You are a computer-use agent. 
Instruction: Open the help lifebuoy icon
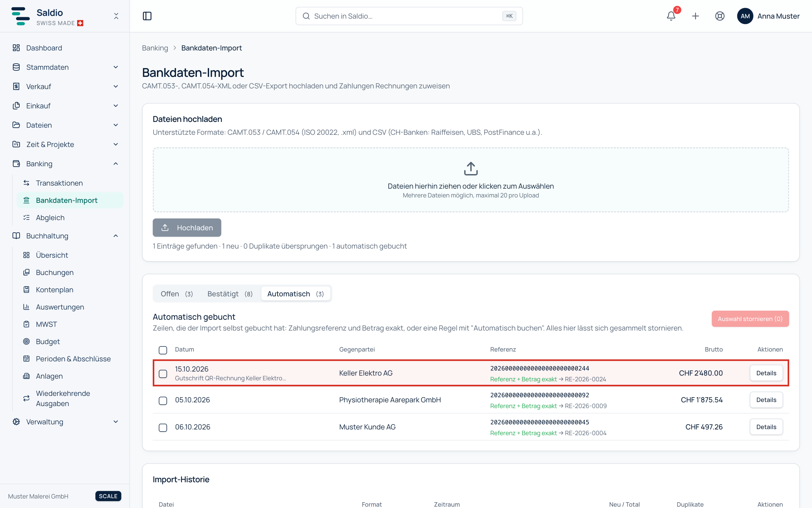point(720,16)
